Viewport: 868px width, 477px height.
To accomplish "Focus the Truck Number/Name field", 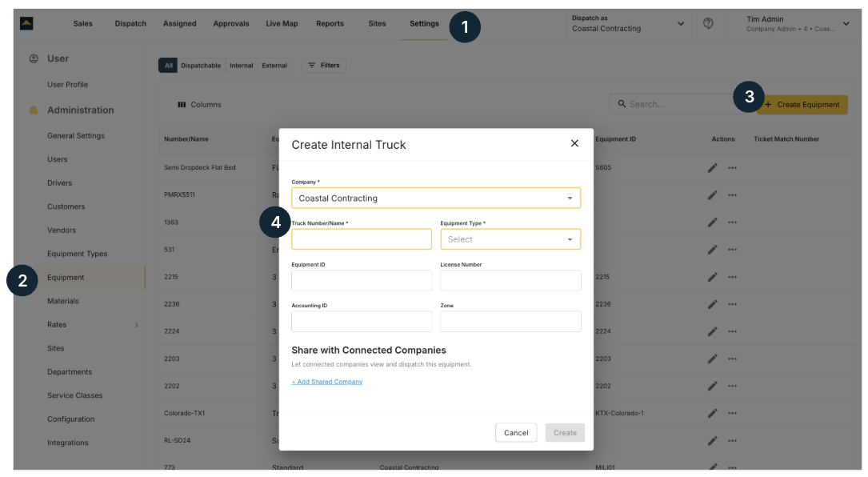I will click(x=362, y=239).
